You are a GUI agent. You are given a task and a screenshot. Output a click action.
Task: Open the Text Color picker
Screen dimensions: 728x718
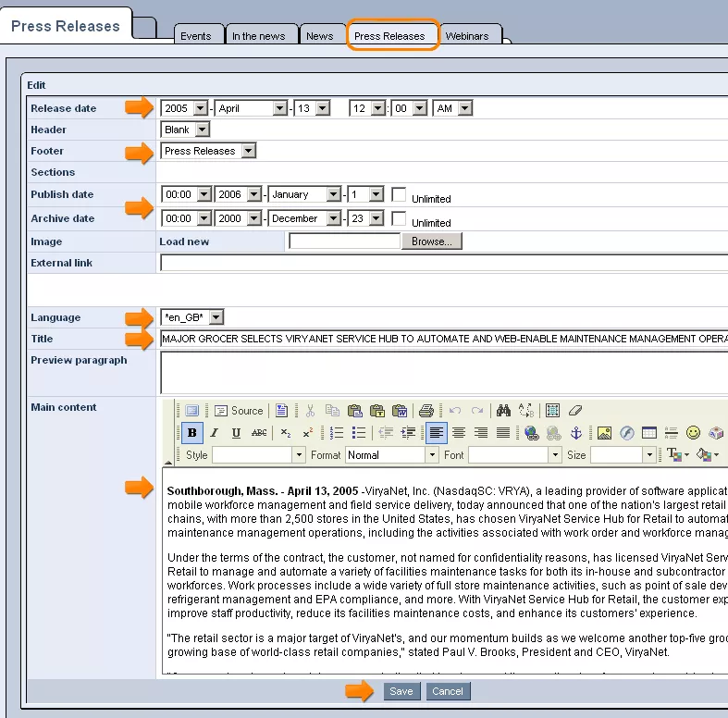point(678,454)
